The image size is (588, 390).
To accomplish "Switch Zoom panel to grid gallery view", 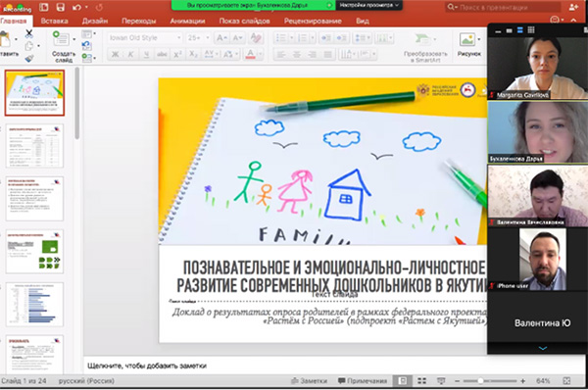I will pyautogui.click(x=531, y=30).
